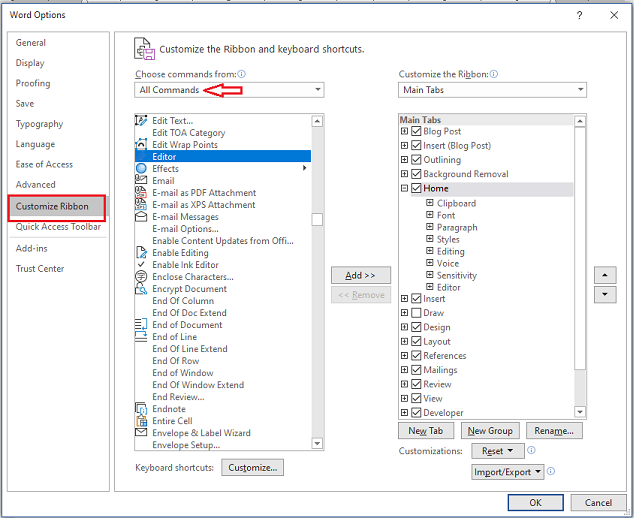Click info icon next to Import/Export
This screenshot has width=636, height=518.
tap(550, 471)
